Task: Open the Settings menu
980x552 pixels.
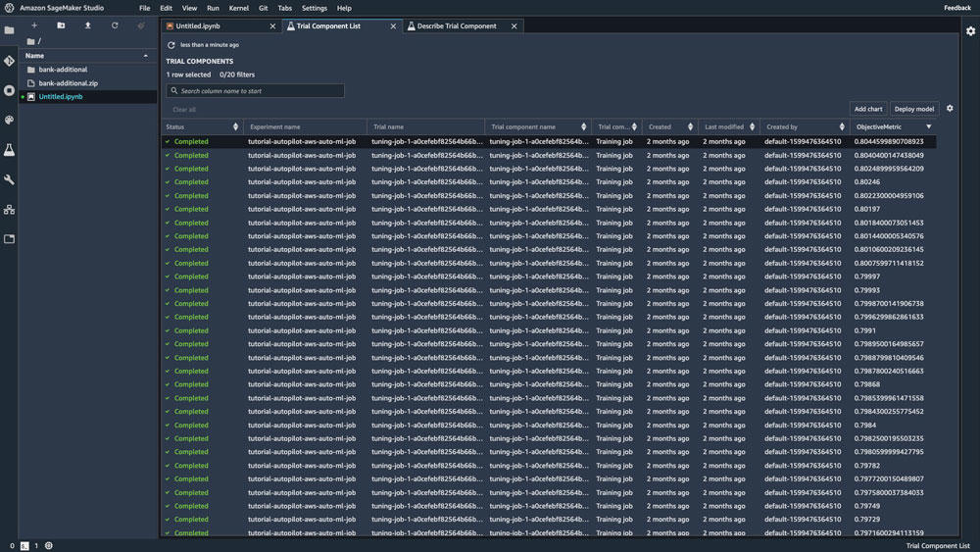Action: click(x=315, y=8)
